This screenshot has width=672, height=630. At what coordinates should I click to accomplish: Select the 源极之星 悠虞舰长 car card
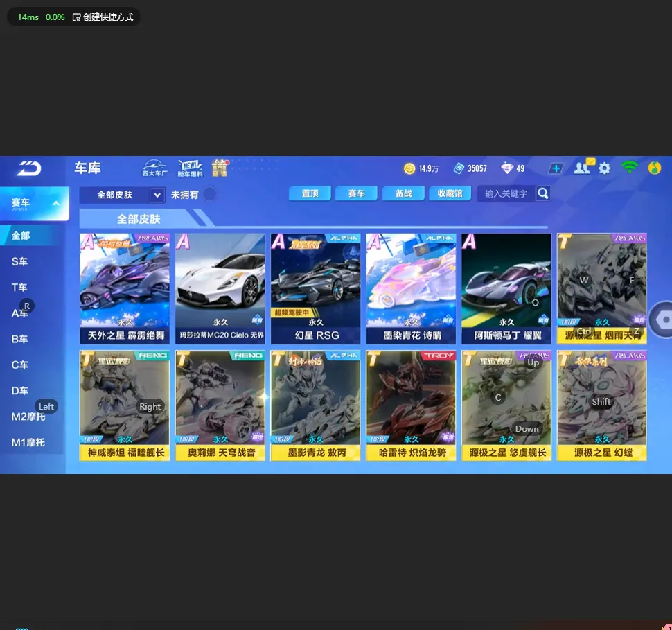pyautogui.click(x=506, y=405)
